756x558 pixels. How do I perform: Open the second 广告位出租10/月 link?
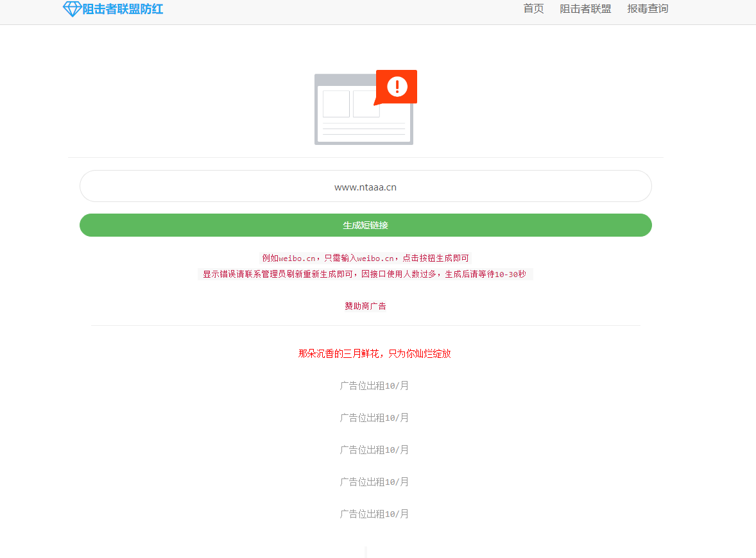tap(374, 418)
